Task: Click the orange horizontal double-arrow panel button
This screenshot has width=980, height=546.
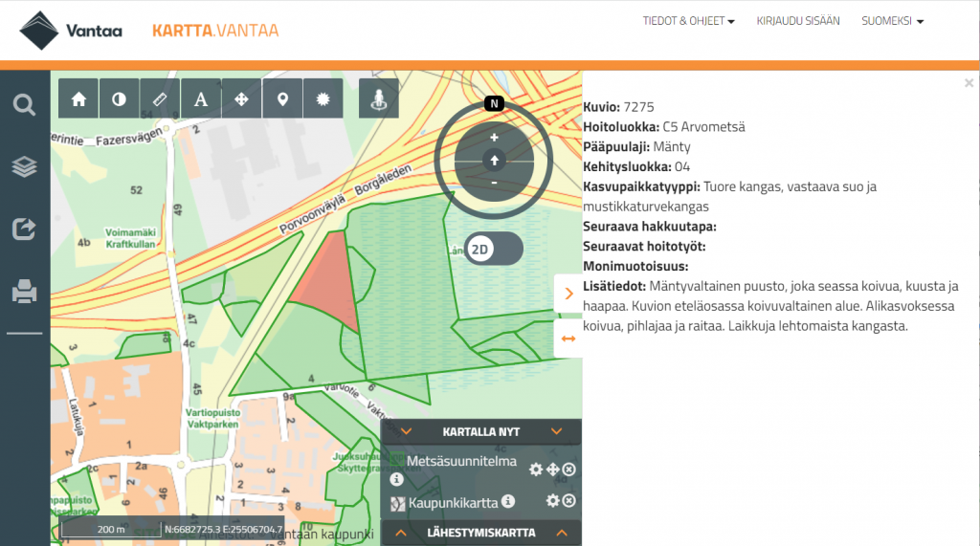Action: [x=568, y=339]
